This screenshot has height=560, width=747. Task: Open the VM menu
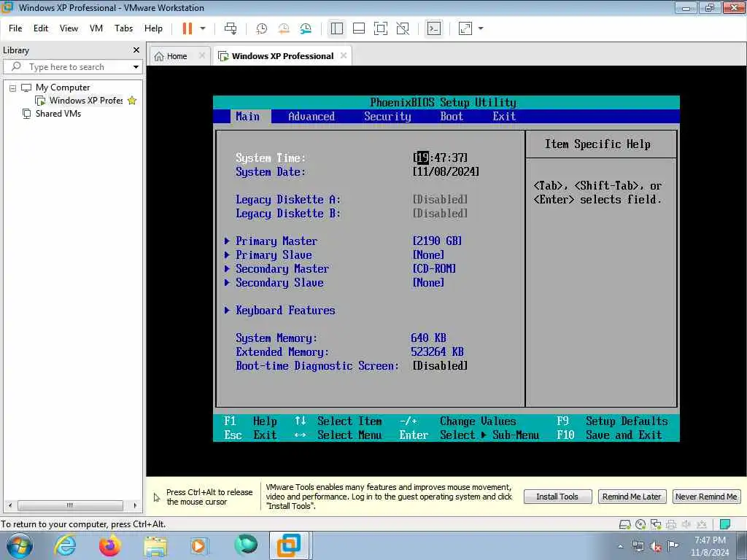(96, 28)
